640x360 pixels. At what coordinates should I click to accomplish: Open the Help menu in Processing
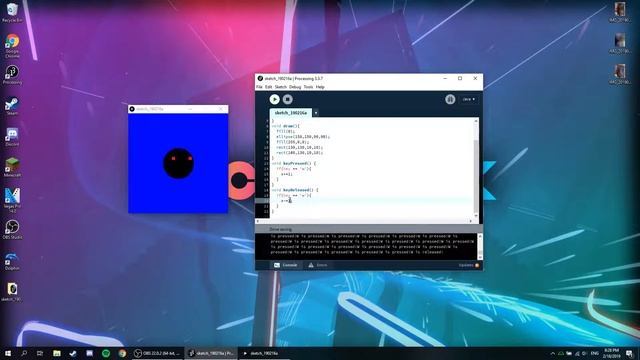pos(320,87)
